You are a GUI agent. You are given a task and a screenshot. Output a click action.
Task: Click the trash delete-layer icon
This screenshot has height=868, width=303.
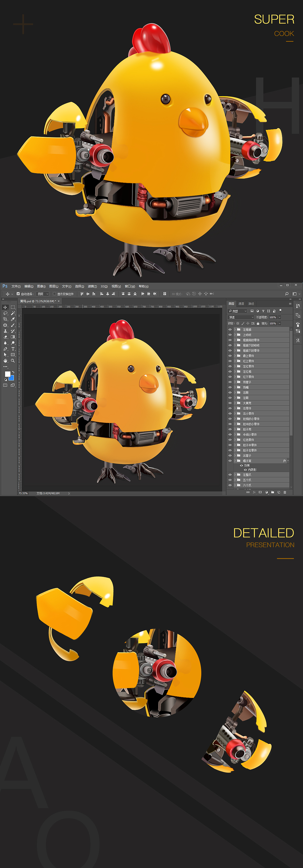tap(285, 492)
